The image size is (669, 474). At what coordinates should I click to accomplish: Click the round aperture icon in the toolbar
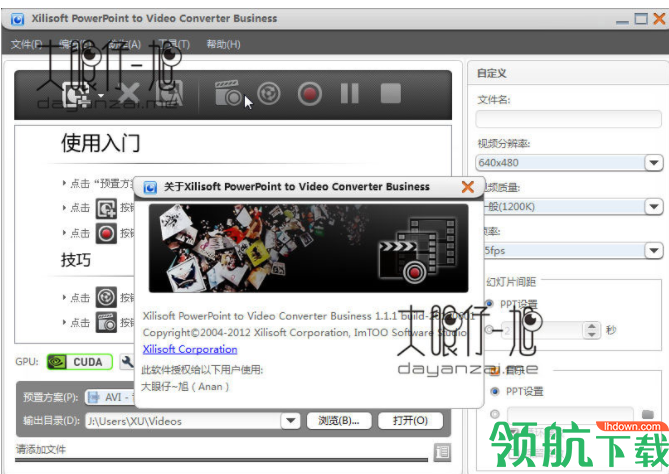(268, 93)
